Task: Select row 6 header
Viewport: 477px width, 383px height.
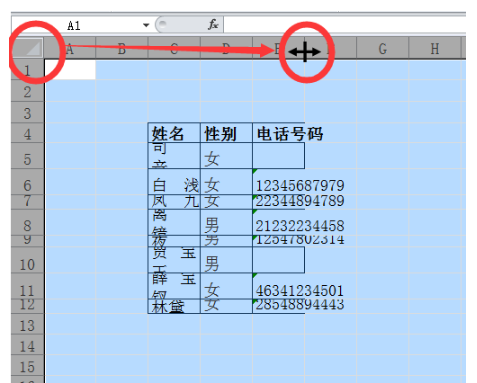Action: 28,182
